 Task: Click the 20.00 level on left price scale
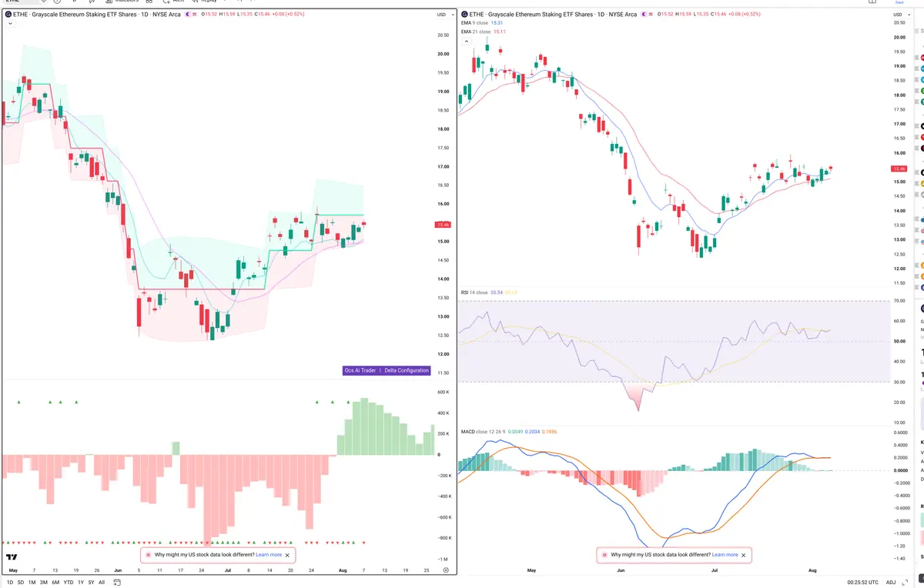pos(443,54)
